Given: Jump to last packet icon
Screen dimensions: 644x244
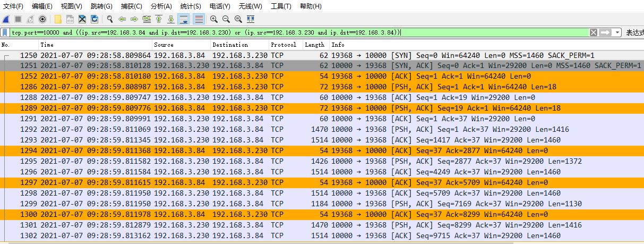Looking at the screenshot, I should [x=171, y=19].
